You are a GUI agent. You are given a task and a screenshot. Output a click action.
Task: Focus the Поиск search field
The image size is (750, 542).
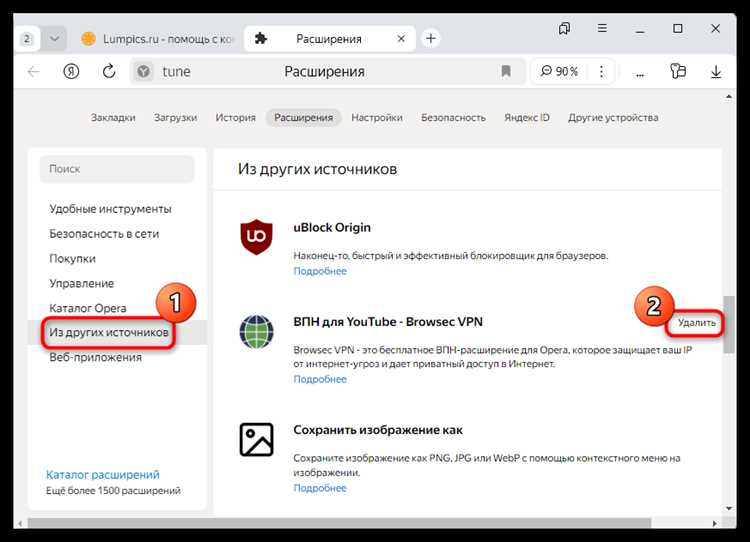pyautogui.click(x=117, y=169)
